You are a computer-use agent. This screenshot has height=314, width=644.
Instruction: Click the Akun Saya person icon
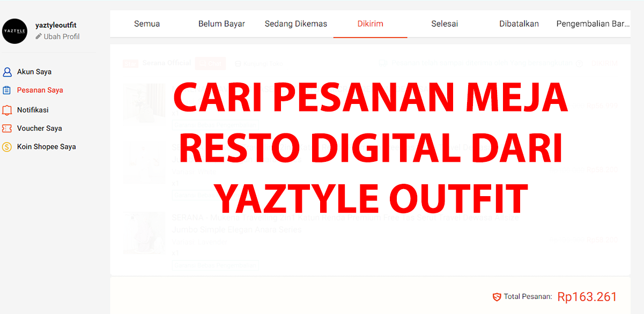click(x=7, y=72)
